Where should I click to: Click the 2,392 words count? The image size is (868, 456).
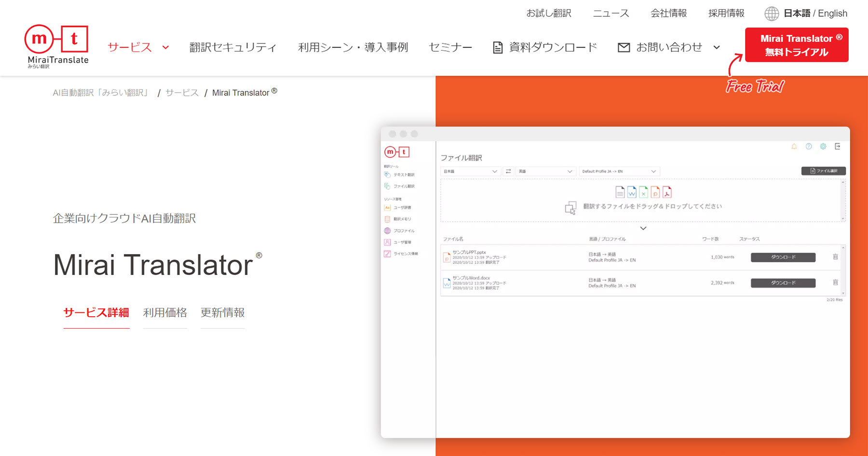pyautogui.click(x=722, y=283)
